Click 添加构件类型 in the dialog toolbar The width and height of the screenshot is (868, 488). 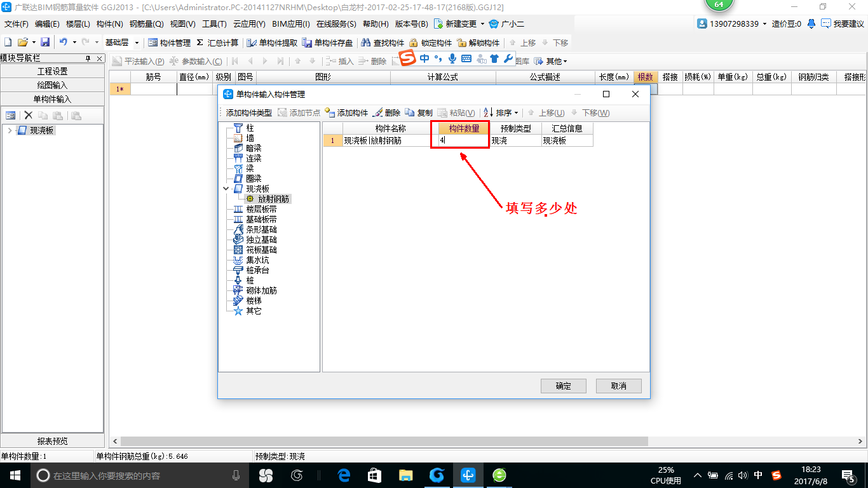(x=248, y=112)
